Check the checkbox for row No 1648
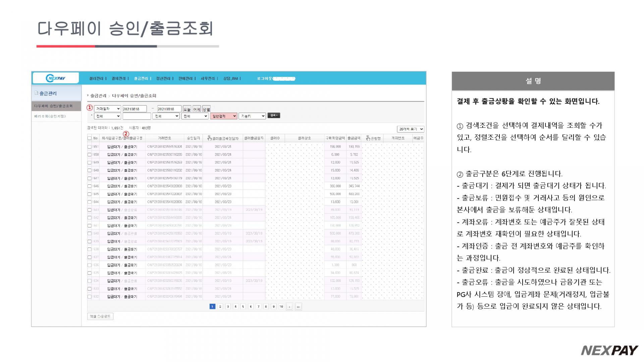644x362 pixels. pyautogui.click(x=90, y=170)
